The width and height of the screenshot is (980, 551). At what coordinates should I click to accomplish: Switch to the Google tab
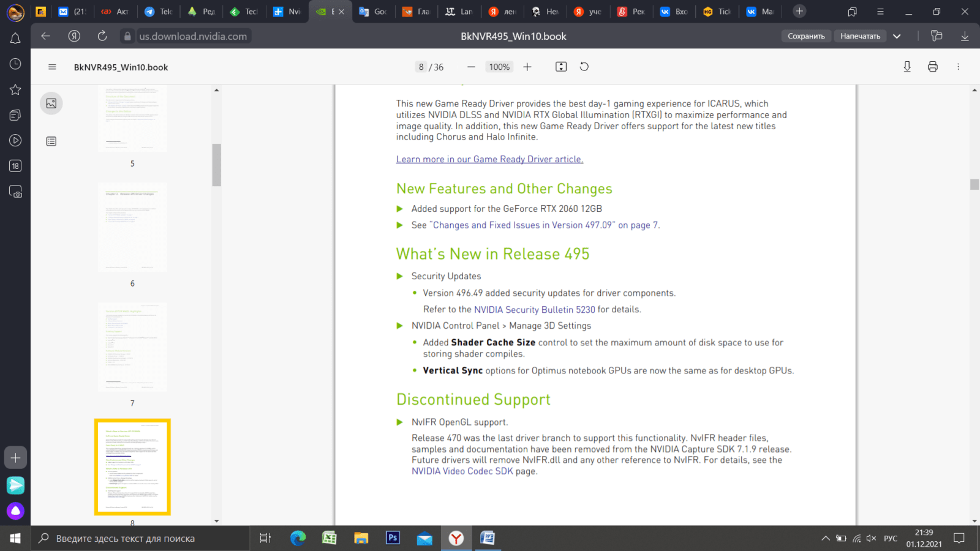[x=372, y=12]
